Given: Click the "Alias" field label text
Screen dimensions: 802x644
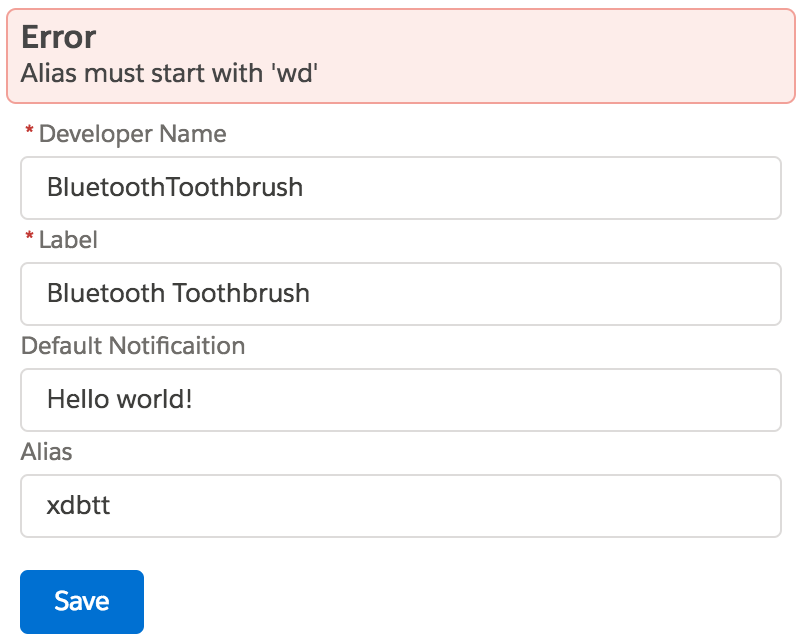Looking at the screenshot, I should (47, 452).
